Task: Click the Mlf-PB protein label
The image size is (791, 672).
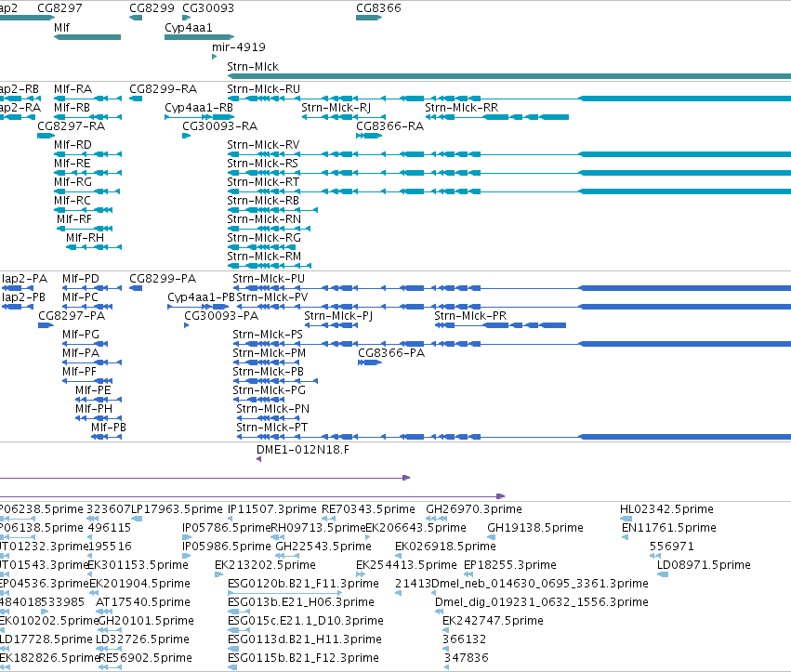Action: pos(109,428)
